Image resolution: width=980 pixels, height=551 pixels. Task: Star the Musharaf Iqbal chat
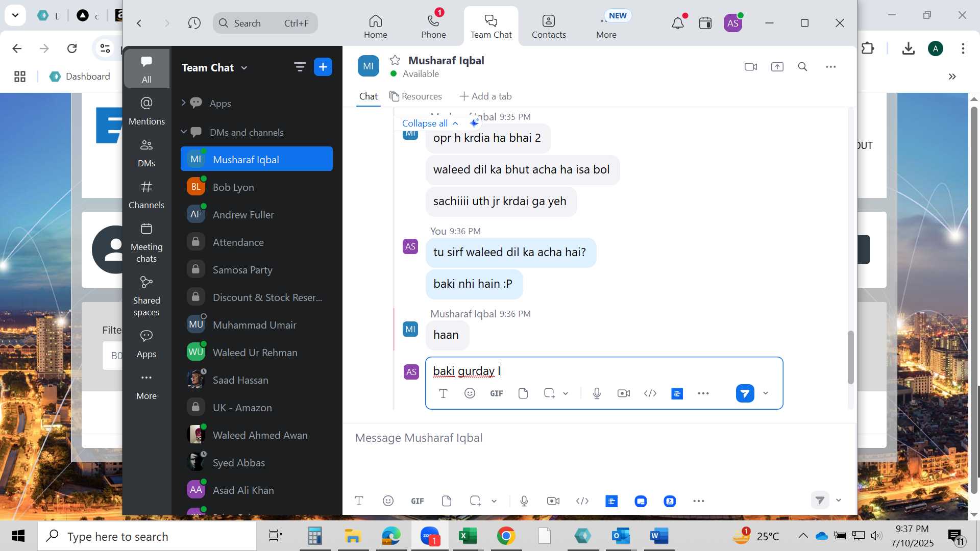(395, 60)
